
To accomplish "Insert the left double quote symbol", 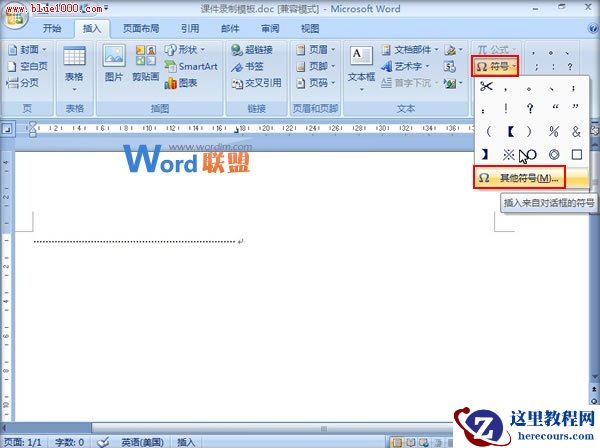I will click(555, 109).
